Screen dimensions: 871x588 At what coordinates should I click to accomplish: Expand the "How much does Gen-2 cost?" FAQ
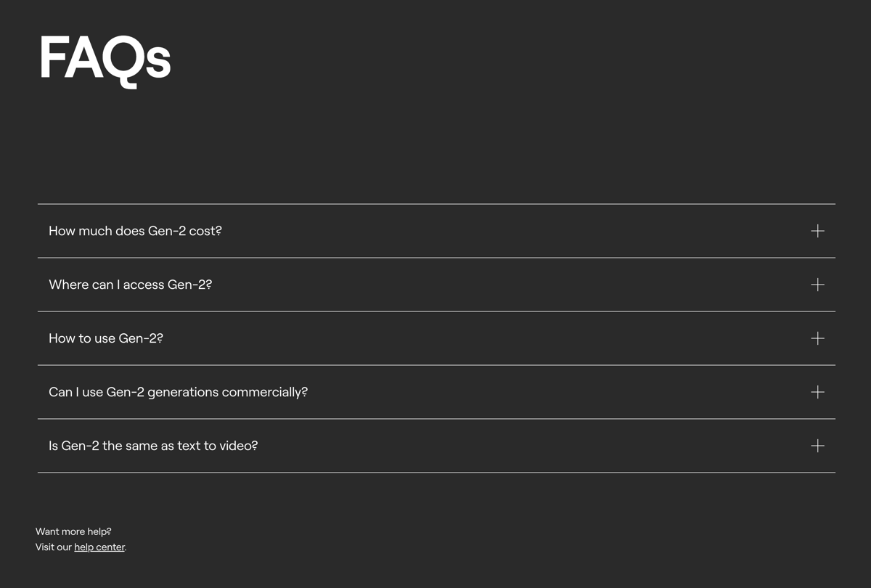coord(435,231)
